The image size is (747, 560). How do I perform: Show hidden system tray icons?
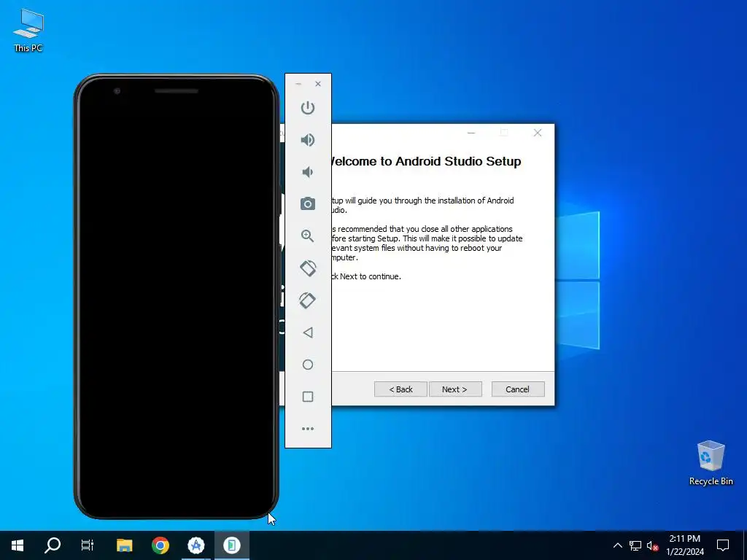pyautogui.click(x=617, y=545)
